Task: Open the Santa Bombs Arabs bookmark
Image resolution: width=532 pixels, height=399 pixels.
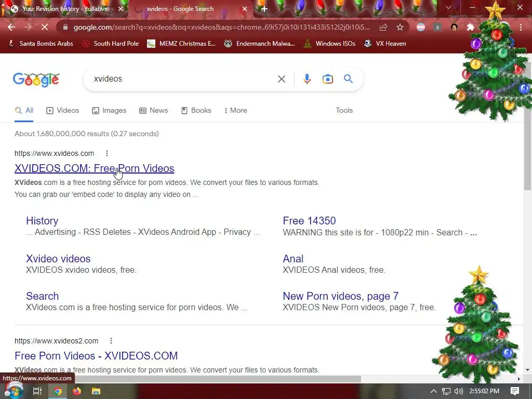Action: (x=41, y=44)
